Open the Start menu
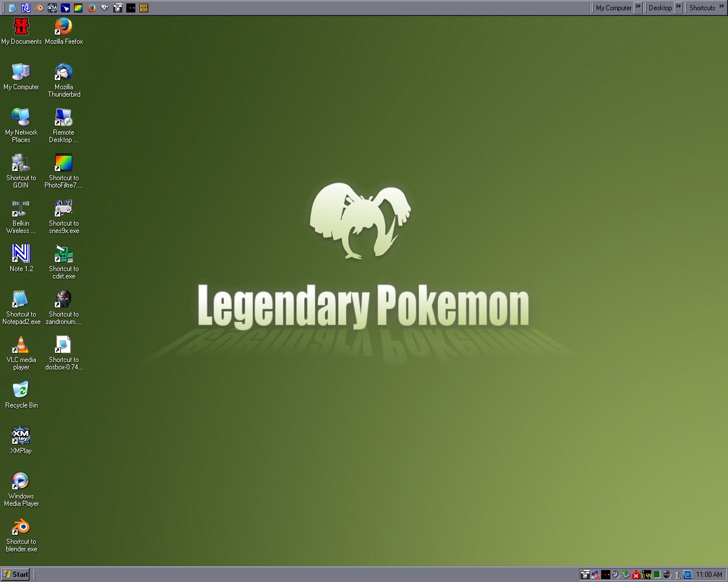The image size is (728, 582). (15, 574)
